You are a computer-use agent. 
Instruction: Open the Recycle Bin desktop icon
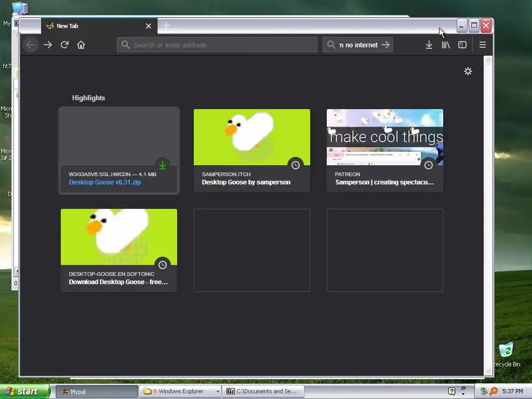[506, 355]
